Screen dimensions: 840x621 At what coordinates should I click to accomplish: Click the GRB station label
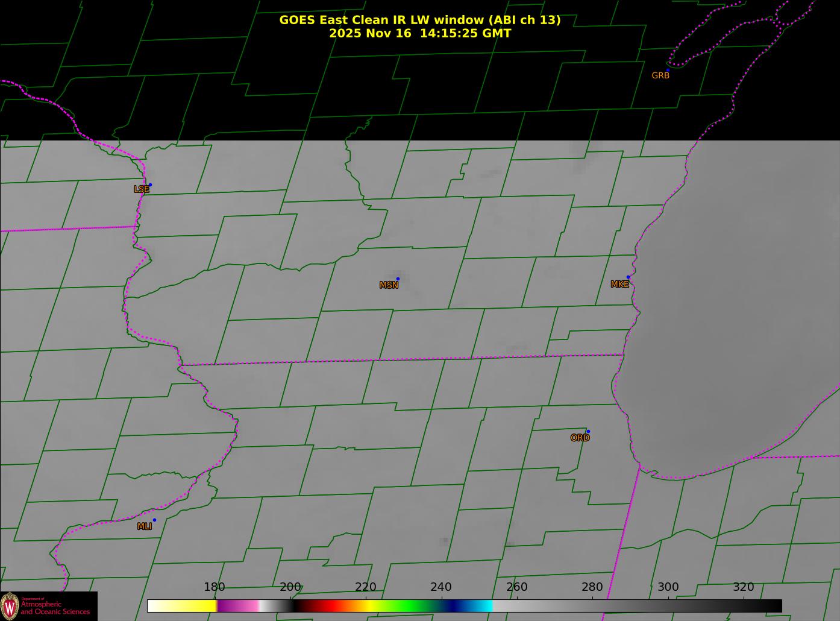point(660,75)
